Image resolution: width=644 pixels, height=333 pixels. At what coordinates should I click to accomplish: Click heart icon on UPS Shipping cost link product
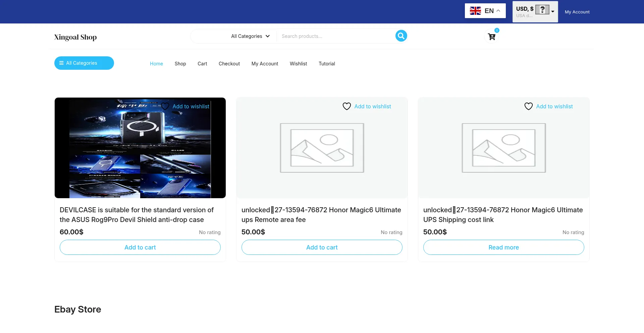tap(528, 106)
